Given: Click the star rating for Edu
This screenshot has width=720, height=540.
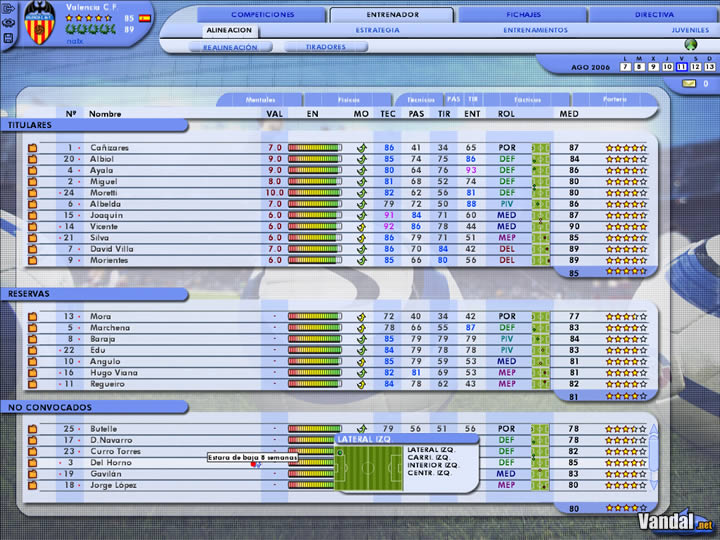Looking at the screenshot, I should coord(626,350).
